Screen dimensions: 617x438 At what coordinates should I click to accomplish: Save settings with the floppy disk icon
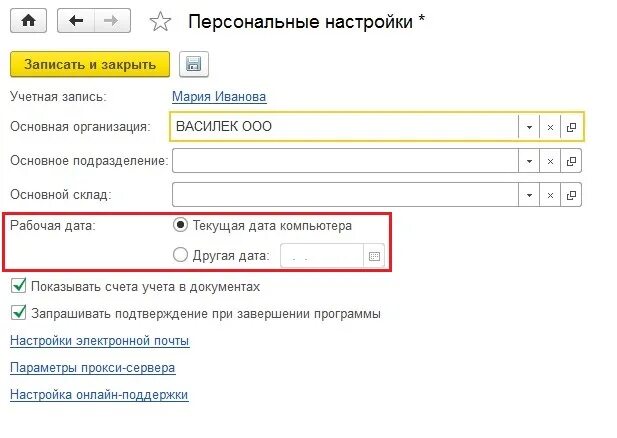coord(194,64)
